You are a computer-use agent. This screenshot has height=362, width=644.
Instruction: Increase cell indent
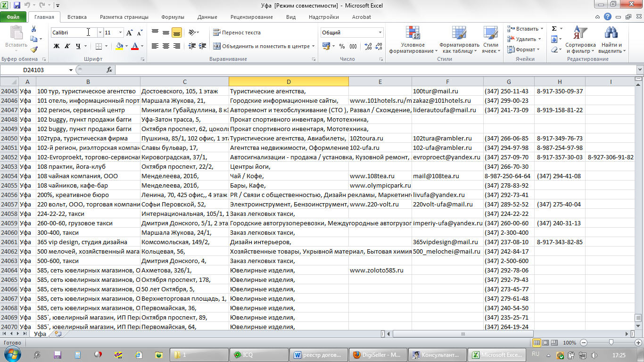tap(203, 46)
